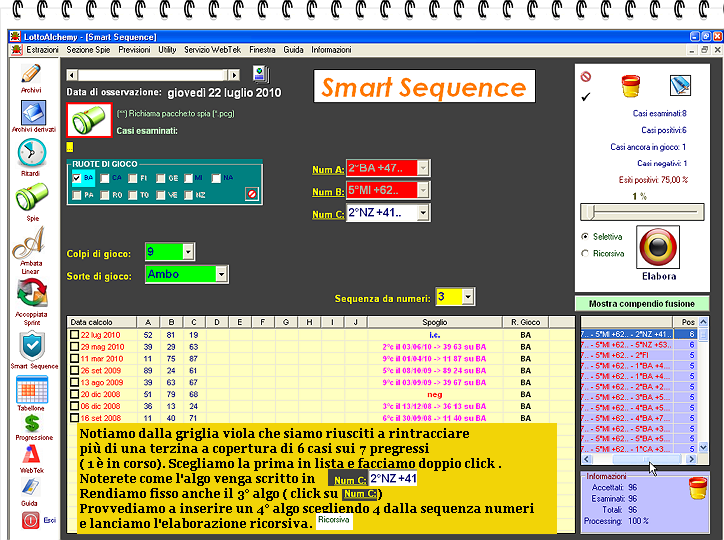Screen dimensions: 724x540
Task: Open the Guida sidebar icon
Action: click(30, 487)
